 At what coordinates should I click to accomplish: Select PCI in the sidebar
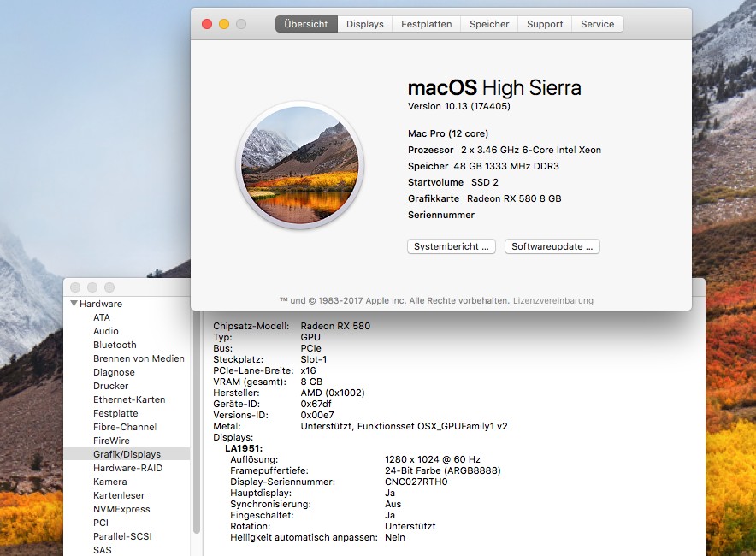pyautogui.click(x=101, y=523)
